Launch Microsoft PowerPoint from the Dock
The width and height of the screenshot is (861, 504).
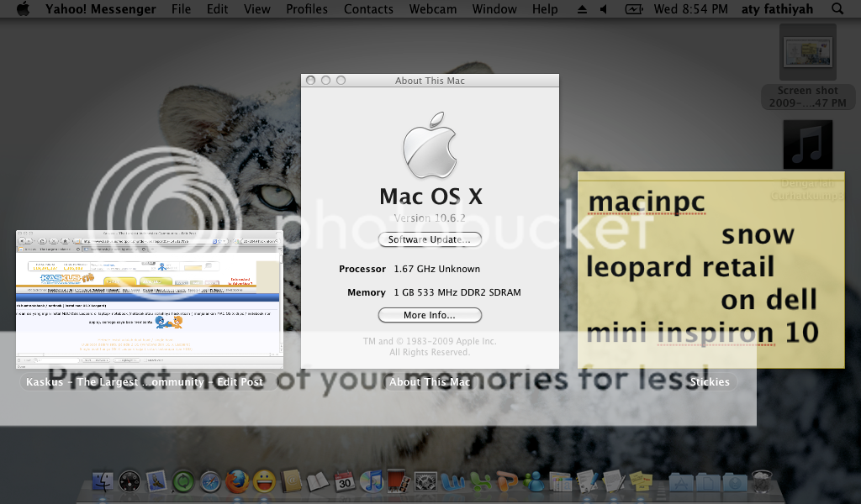coord(507,482)
